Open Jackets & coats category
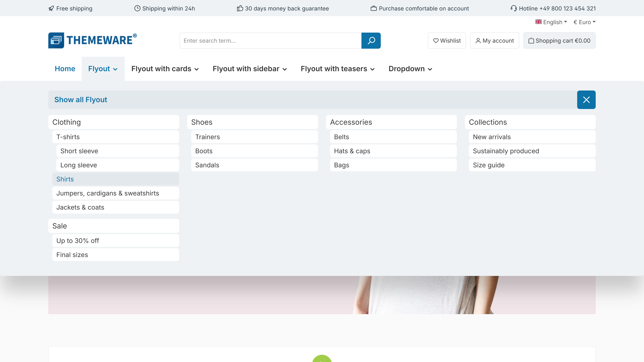644x362 pixels. [x=116, y=207]
